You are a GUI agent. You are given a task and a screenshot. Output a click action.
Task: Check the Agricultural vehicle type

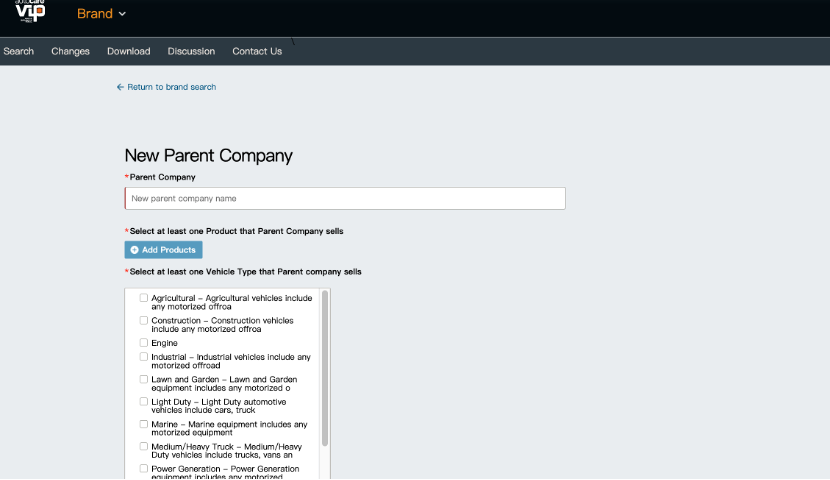[x=143, y=298]
